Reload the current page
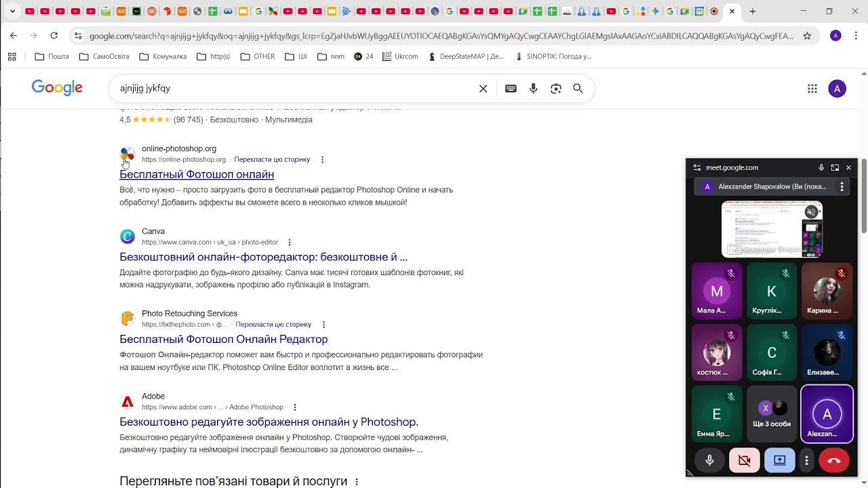868x488 pixels. pyautogui.click(x=54, y=36)
